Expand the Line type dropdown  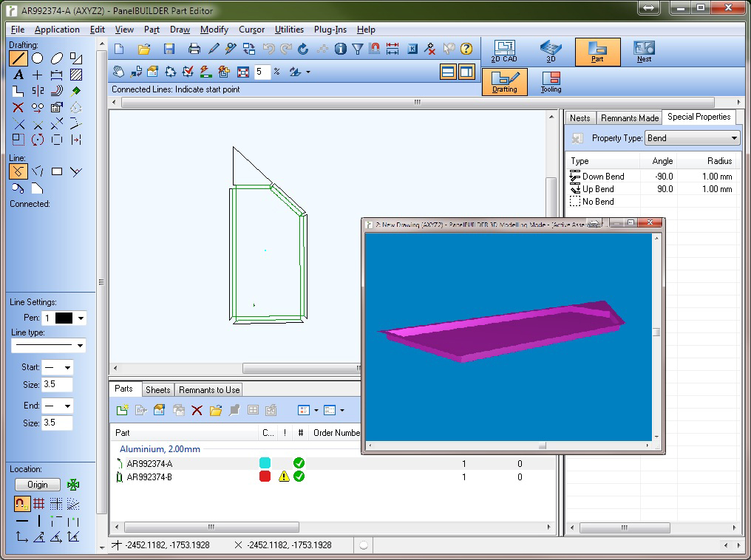coord(48,346)
